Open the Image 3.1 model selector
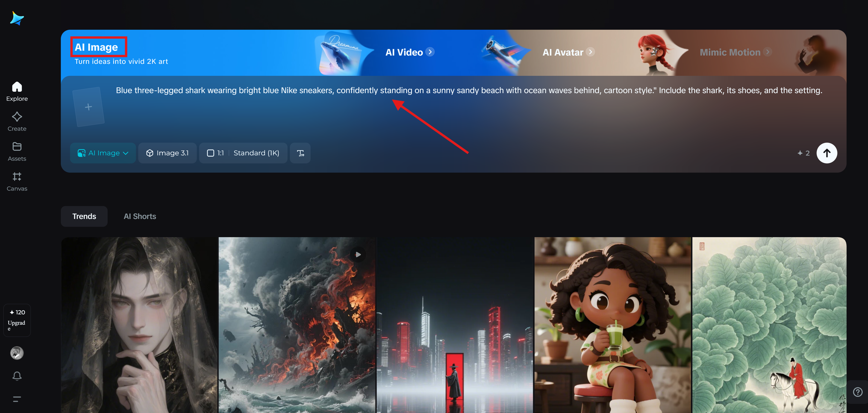Image resolution: width=868 pixels, height=413 pixels. [x=167, y=153]
